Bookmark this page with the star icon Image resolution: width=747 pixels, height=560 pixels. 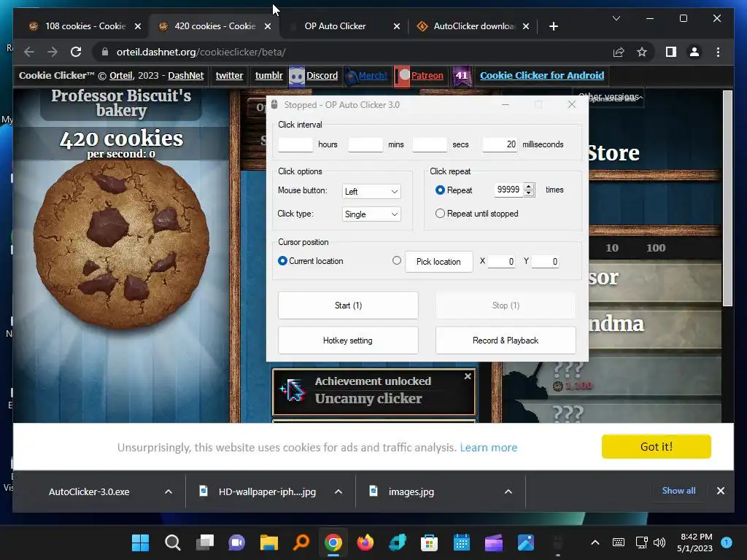pos(642,52)
